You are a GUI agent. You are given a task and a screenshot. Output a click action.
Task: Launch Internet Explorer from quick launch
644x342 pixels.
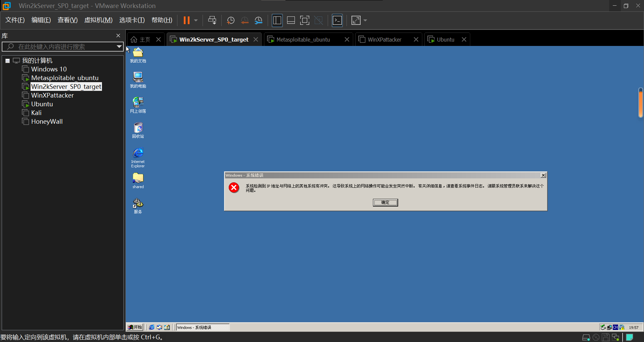tap(152, 327)
